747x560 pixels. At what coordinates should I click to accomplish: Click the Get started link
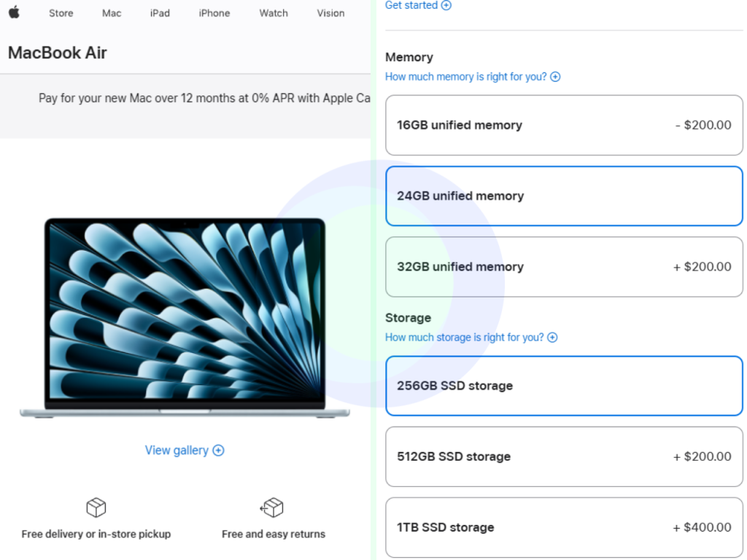coord(418,5)
